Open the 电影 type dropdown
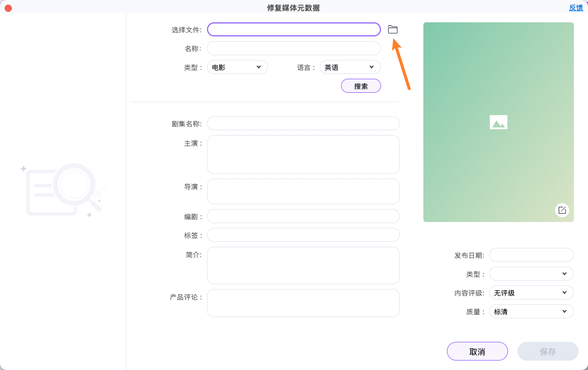 tap(237, 66)
